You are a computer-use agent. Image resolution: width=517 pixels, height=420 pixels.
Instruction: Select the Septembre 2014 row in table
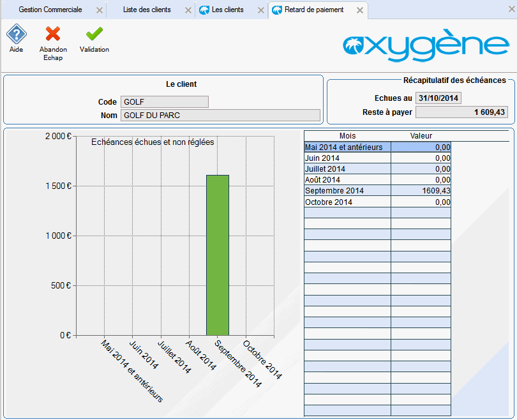point(347,191)
